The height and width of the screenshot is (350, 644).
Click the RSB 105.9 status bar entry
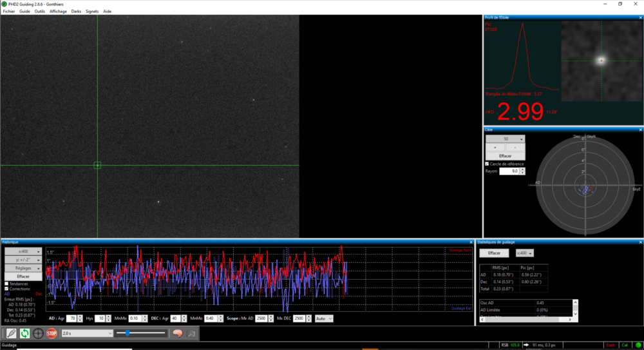click(x=510, y=345)
